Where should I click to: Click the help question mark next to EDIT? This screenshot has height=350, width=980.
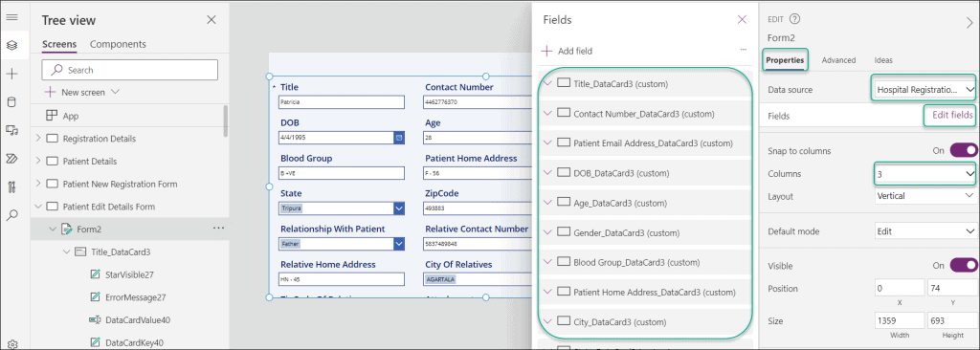pos(795,19)
